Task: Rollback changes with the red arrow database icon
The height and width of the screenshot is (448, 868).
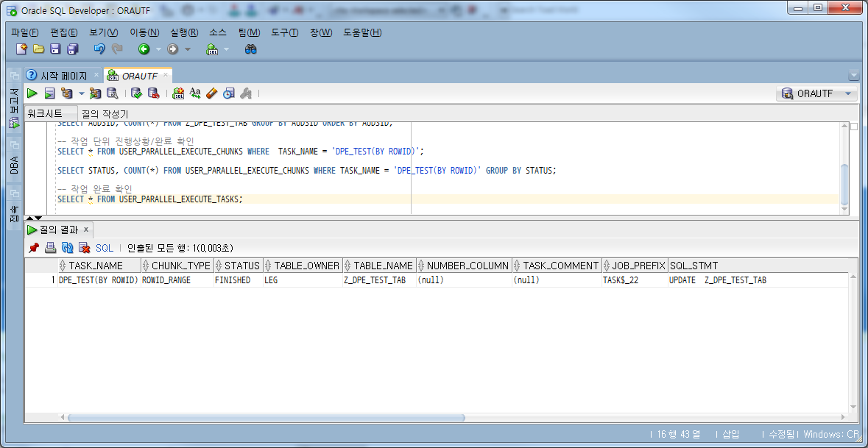Action: tap(154, 93)
